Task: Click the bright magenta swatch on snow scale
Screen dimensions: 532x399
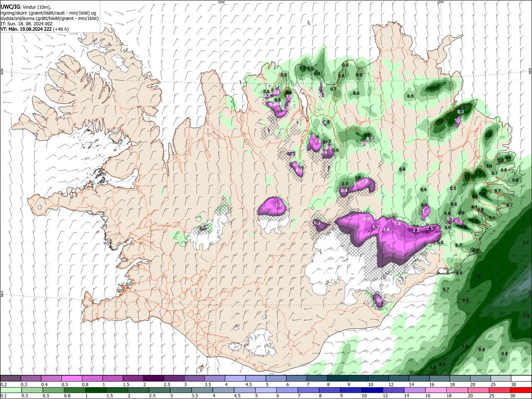Action: pyautogui.click(x=72, y=378)
